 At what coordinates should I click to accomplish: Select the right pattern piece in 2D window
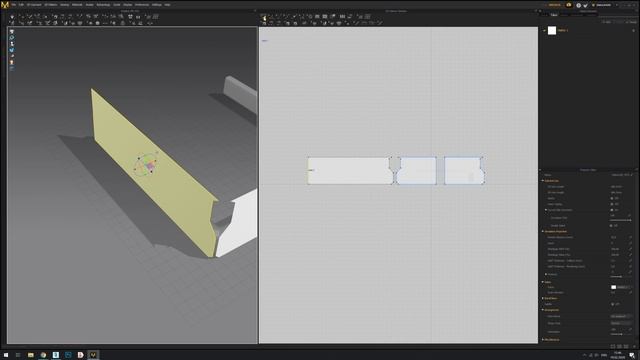[x=464, y=171]
